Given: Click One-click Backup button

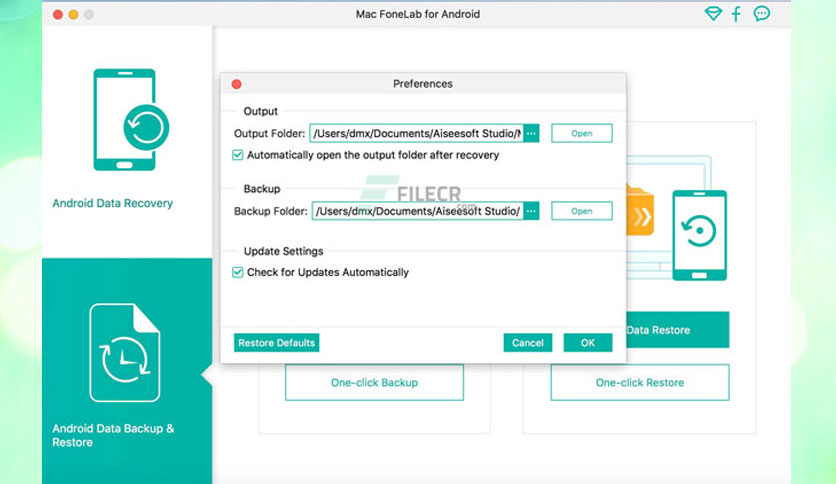Looking at the screenshot, I should [374, 383].
